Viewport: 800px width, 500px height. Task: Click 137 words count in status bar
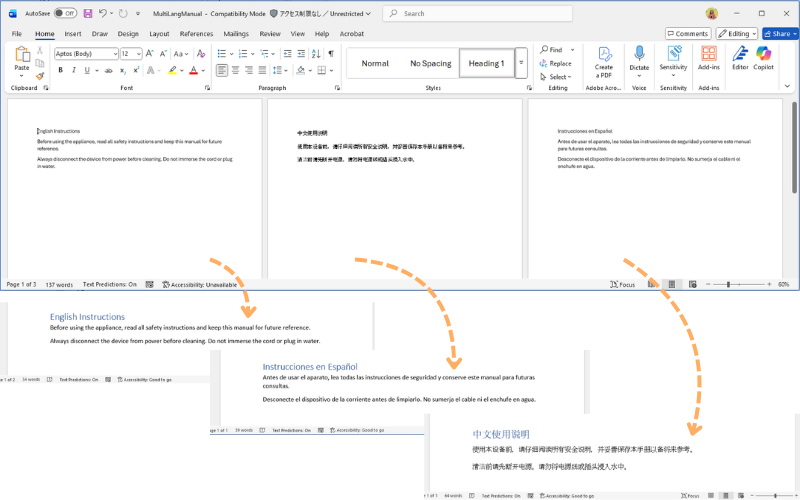pyautogui.click(x=59, y=285)
